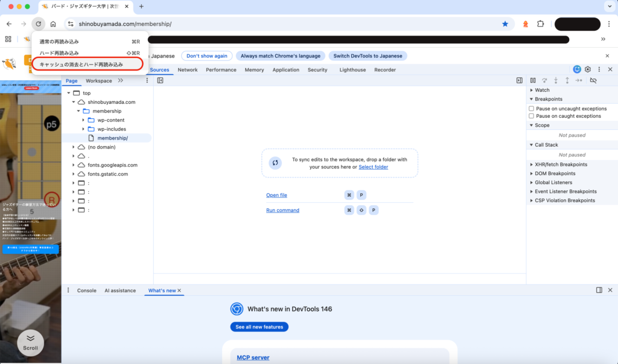Open the Chrome extensions puzzle icon
Viewport: 618px width, 364px height.
click(x=541, y=24)
